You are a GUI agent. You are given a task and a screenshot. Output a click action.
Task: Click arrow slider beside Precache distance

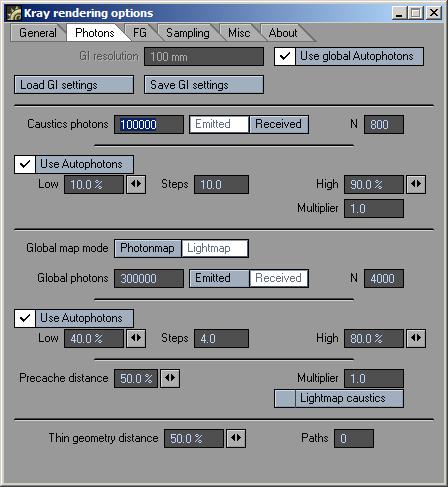170,378
